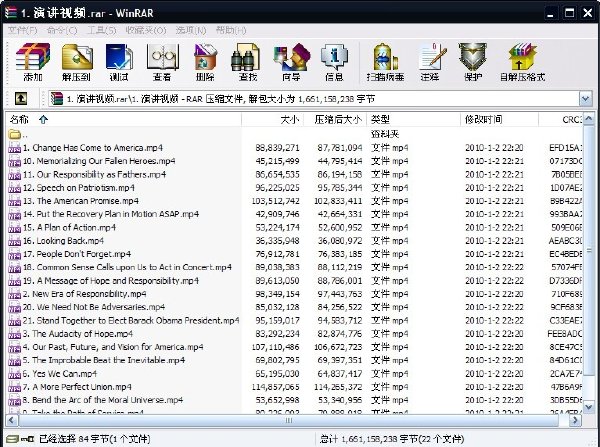
Task: Open the 收藏夹(O) menu
Action: [x=146, y=30]
